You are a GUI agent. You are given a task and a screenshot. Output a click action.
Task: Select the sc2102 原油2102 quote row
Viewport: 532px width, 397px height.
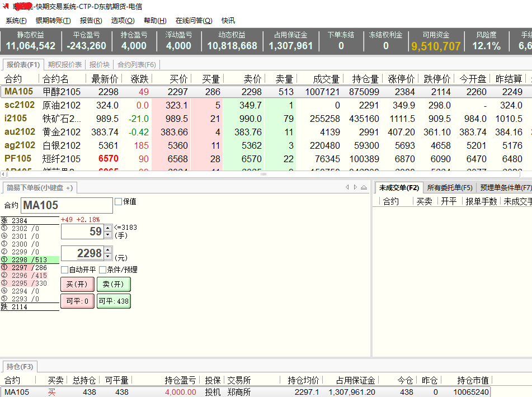coord(266,105)
